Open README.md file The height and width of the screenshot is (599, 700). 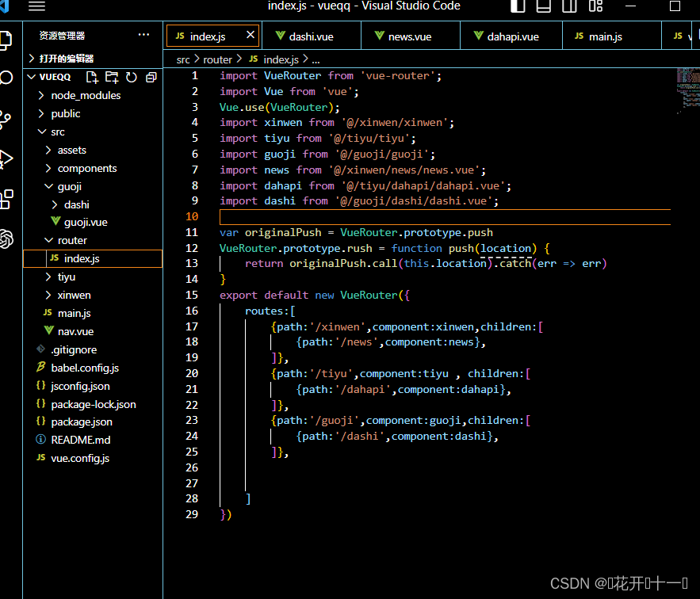93,440
